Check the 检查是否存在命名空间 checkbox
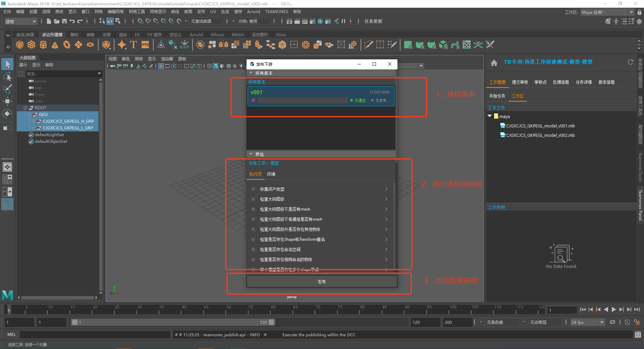This screenshot has height=349, width=644. click(253, 249)
